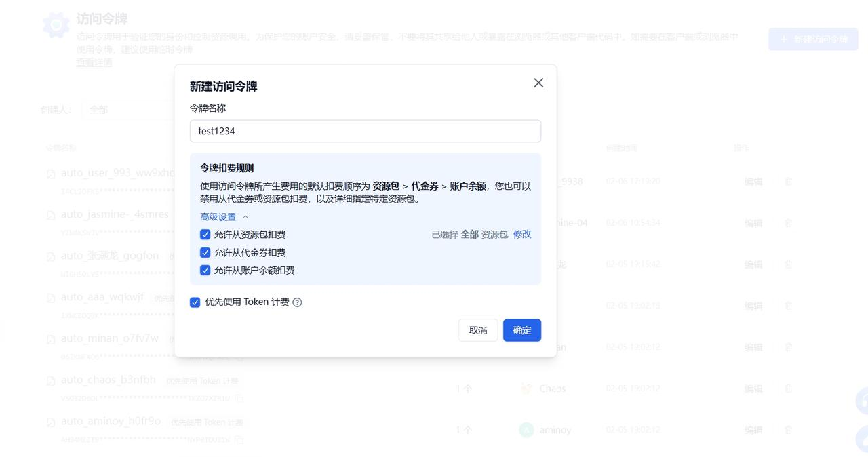Click the token icon before auto_张潮龙_gogfon
Screen dimensions: 868x457
click(51, 257)
